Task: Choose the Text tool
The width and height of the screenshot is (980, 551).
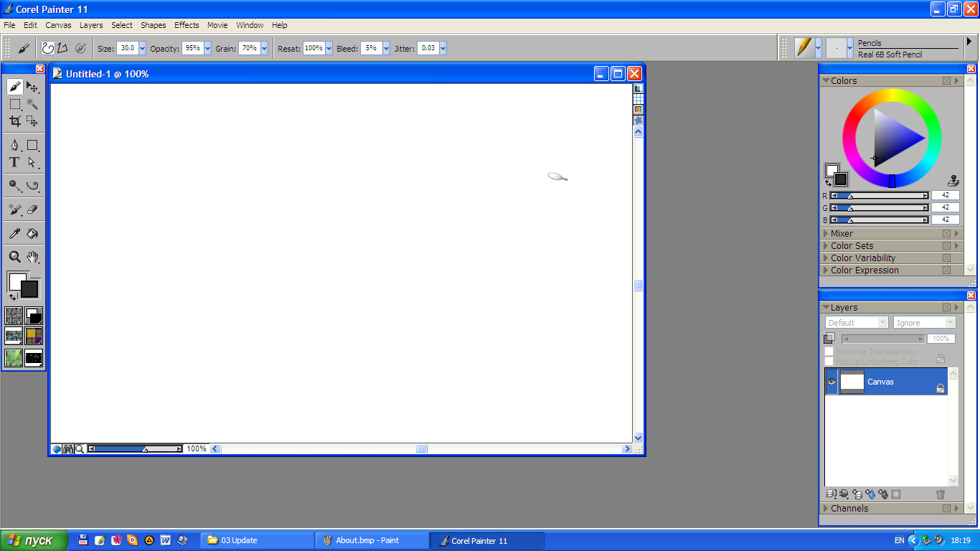Action: 14,163
